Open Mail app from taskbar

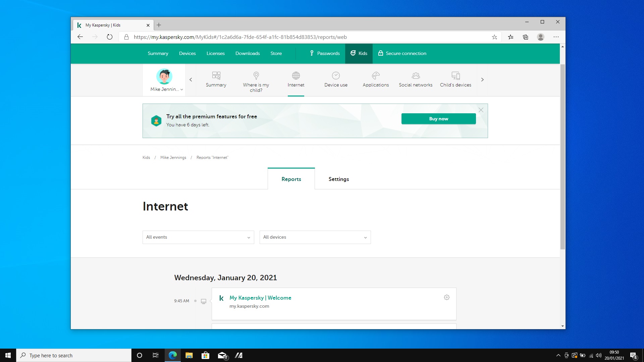(x=222, y=355)
